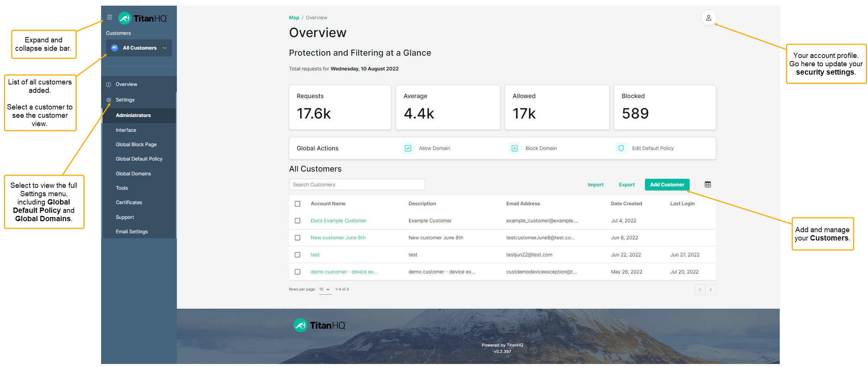This screenshot has width=868, height=367.
Task: Click the Search Customers input field
Action: (x=357, y=185)
